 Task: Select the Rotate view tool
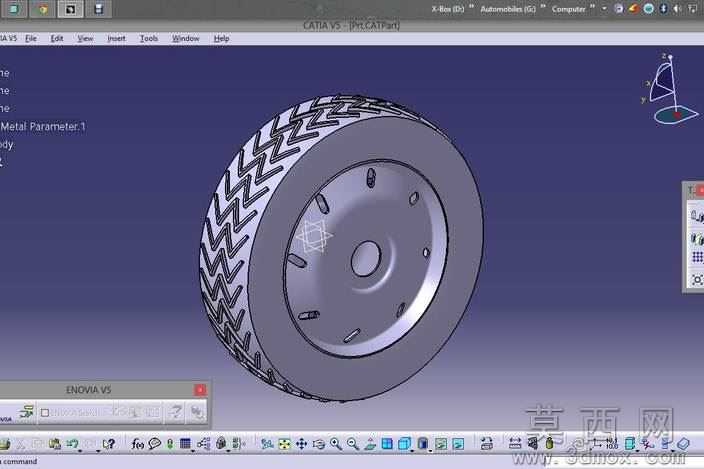(319, 444)
